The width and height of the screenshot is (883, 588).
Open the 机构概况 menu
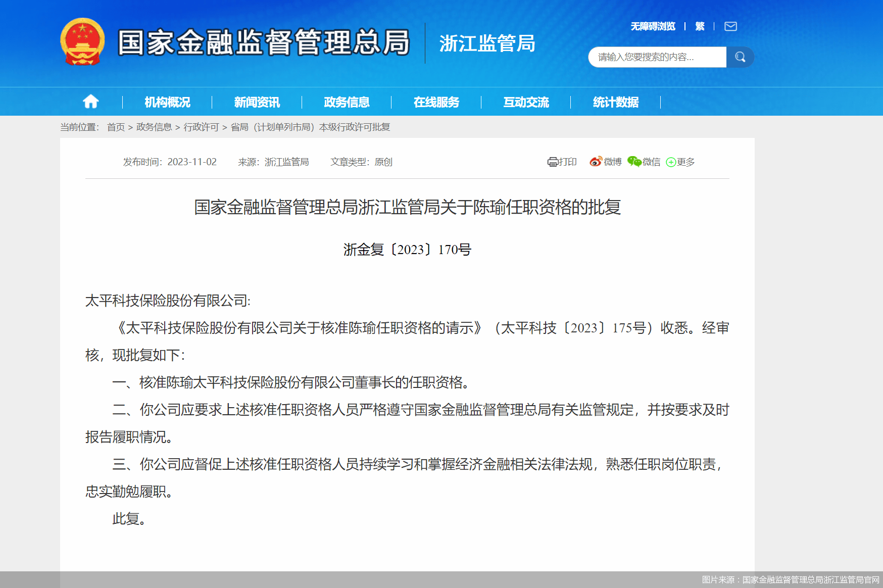(x=167, y=102)
